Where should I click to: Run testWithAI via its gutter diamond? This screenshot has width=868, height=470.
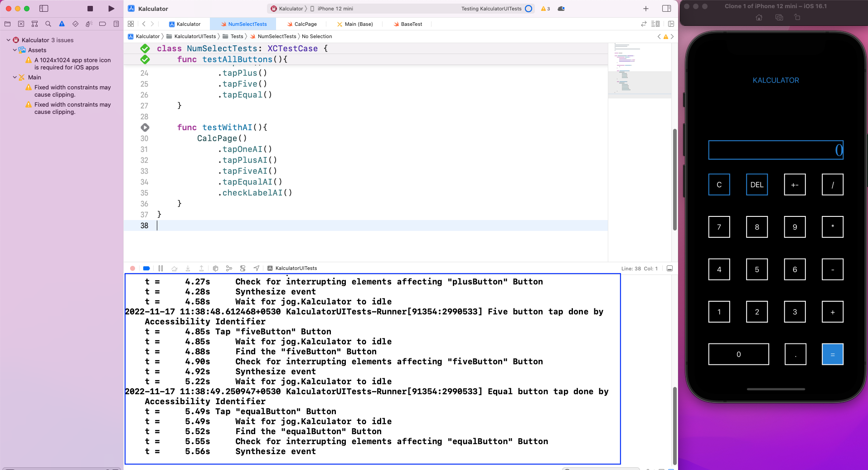coord(145,127)
